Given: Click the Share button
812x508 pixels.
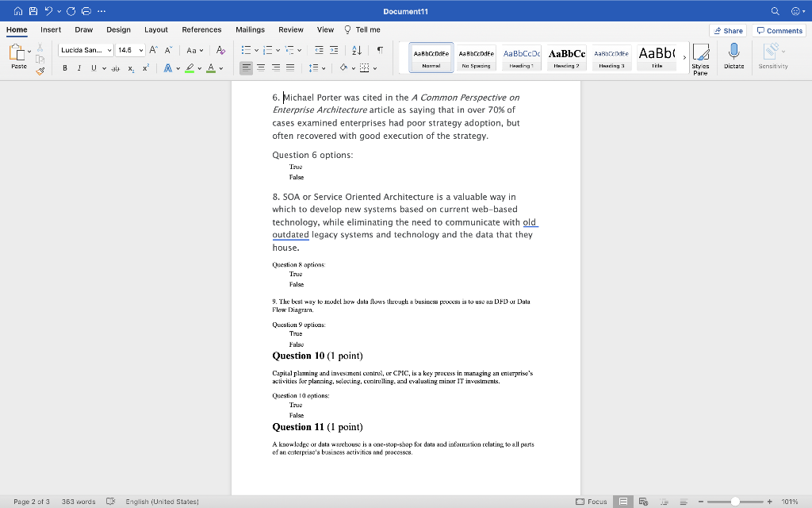Looking at the screenshot, I should pyautogui.click(x=727, y=29).
